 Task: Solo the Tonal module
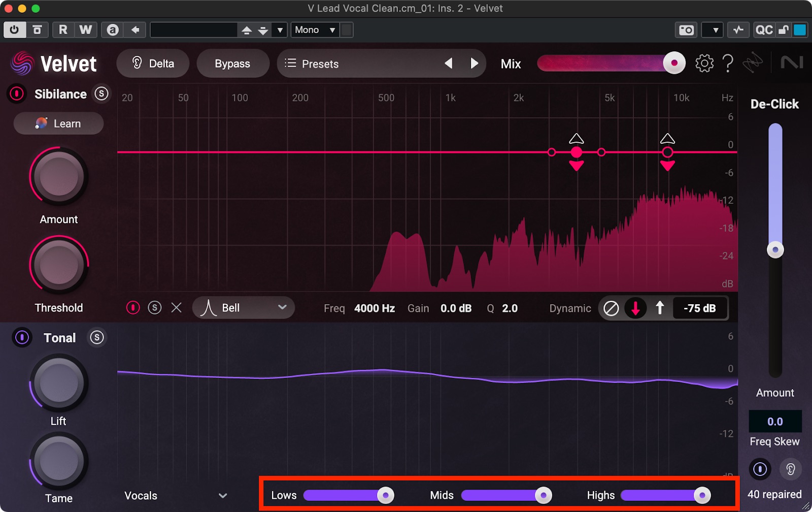click(96, 338)
